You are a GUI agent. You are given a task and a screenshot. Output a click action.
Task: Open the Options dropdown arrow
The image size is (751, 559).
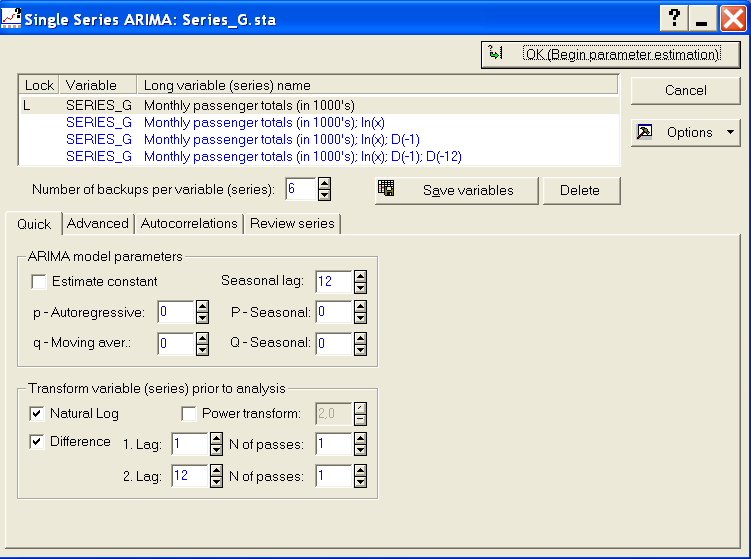(x=730, y=132)
